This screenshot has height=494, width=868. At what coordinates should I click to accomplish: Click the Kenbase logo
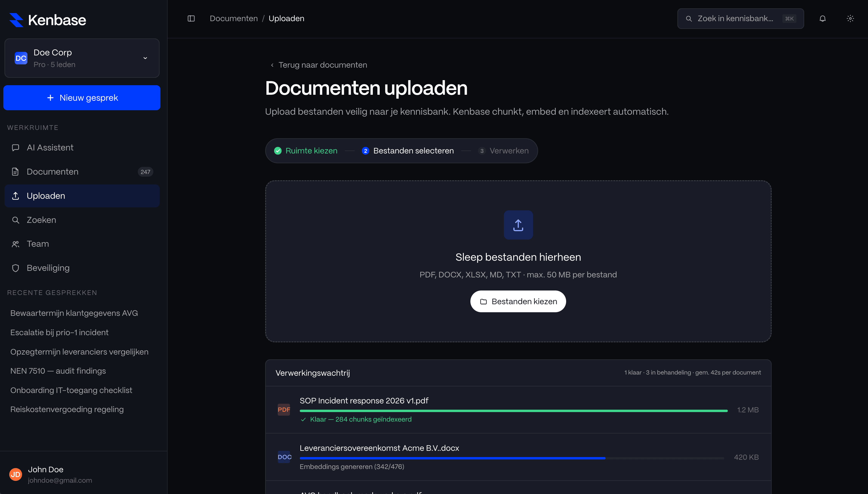pyautogui.click(x=47, y=19)
